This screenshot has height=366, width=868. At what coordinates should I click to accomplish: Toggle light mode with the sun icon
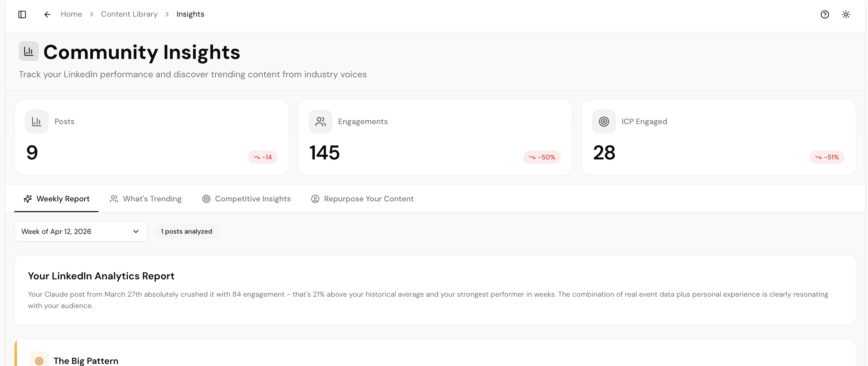coord(846,14)
